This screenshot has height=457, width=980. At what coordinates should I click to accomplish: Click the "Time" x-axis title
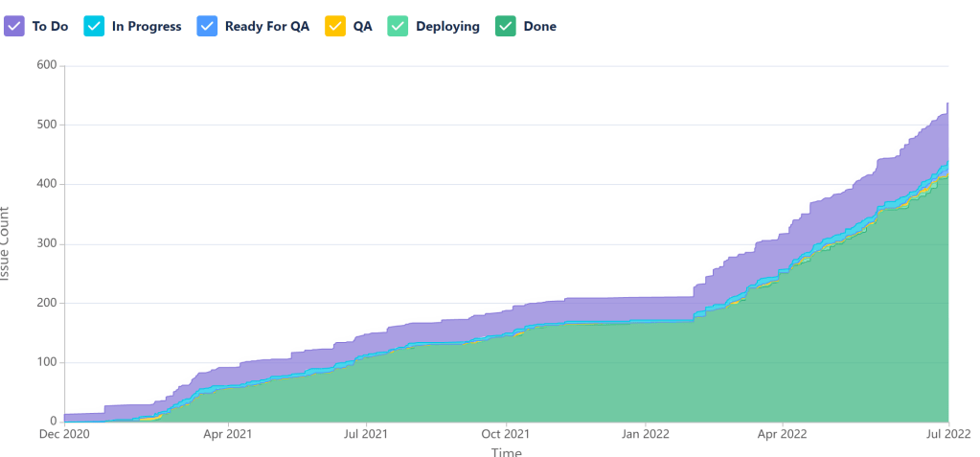point(506,451)
